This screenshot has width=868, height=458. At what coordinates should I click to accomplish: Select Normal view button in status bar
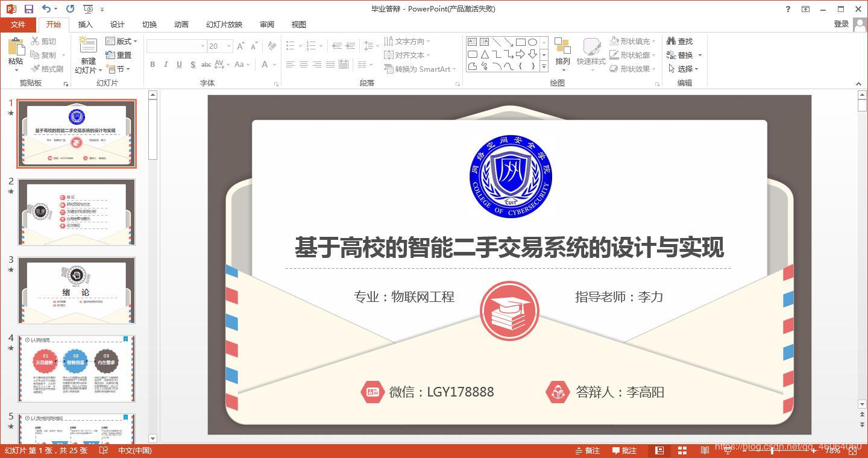click(x=659, y=450)
